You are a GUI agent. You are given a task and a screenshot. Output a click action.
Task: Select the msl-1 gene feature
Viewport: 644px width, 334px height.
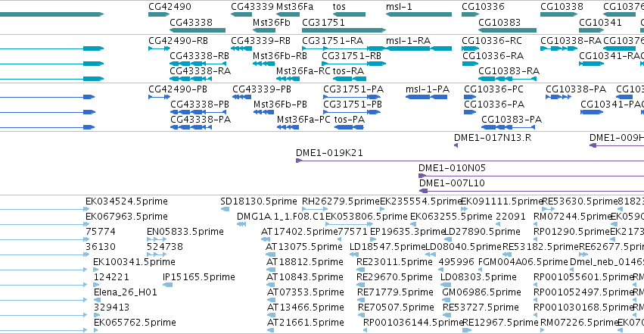(x=419, y=14)
